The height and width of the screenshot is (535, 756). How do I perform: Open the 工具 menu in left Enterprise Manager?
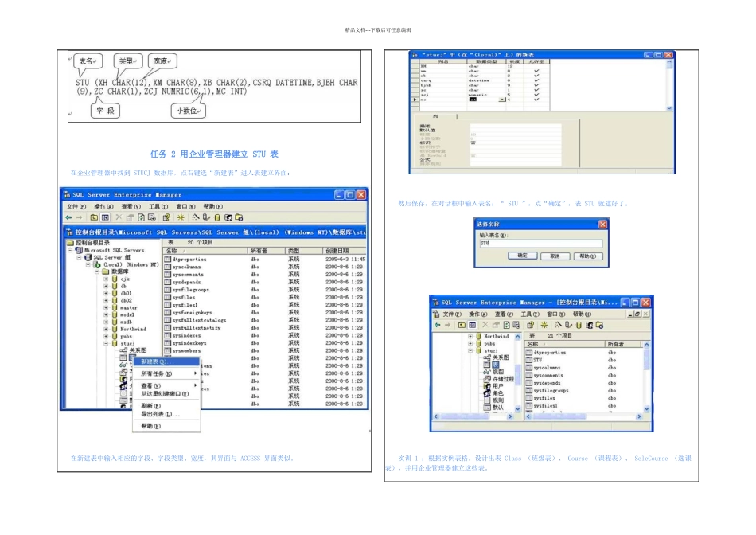[x=158, y=206]
